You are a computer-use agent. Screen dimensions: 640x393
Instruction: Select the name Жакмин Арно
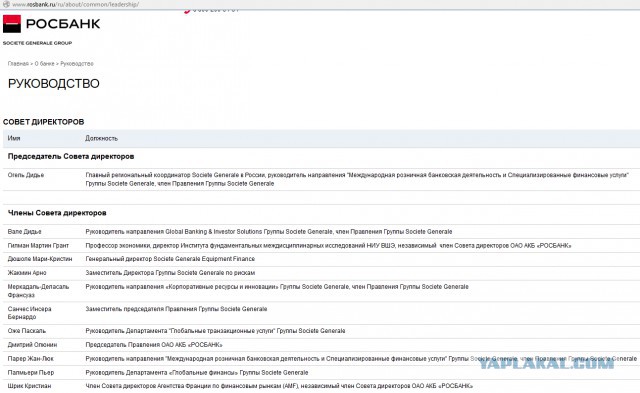click(x=27, y=273)
